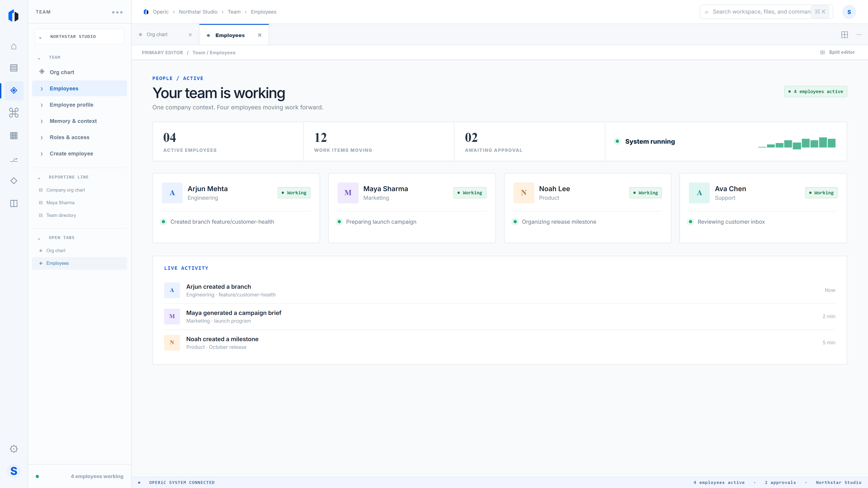
Task: Click the editor layout grid icon
Action: pyautogui.click(x=844, y=35)
